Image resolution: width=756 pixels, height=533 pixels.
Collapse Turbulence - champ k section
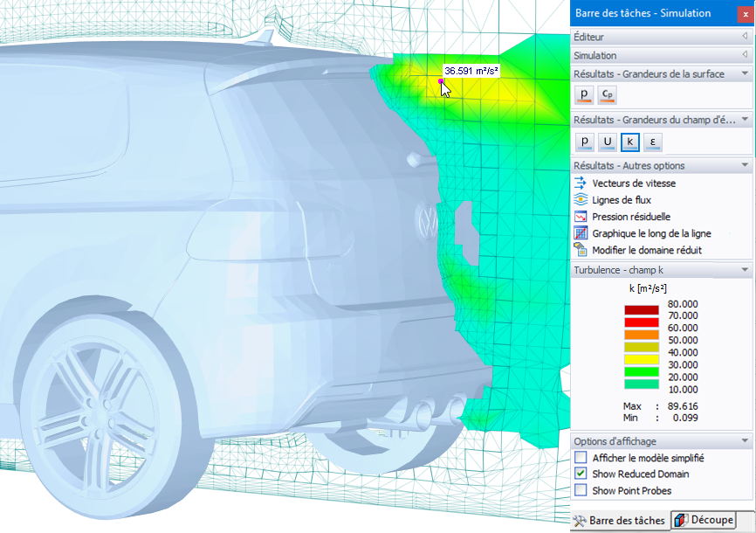745,269
